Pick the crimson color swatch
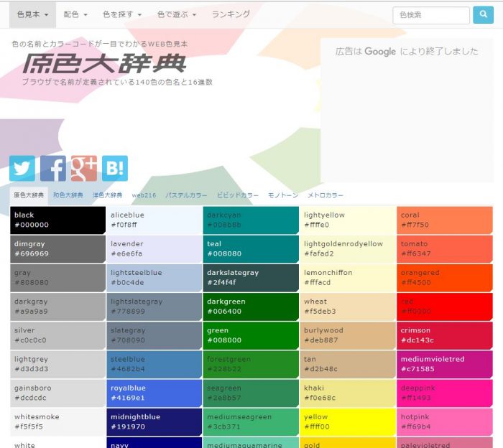503x448 pixels. pos(444,335)
